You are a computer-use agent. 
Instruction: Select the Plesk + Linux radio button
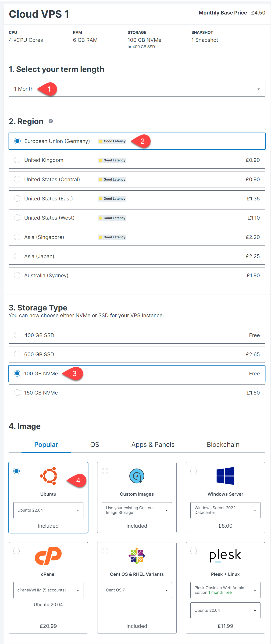(x=193, y=551)
